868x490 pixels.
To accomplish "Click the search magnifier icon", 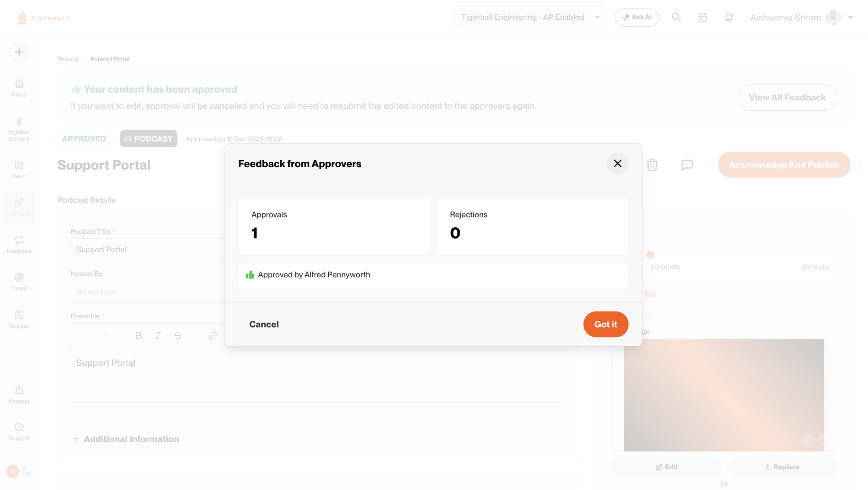I will [x=676, y=17].
